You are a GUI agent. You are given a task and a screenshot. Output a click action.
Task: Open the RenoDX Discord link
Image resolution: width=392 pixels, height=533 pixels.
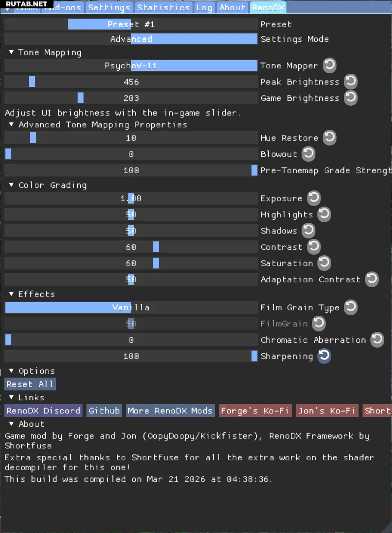click(43, 411)
